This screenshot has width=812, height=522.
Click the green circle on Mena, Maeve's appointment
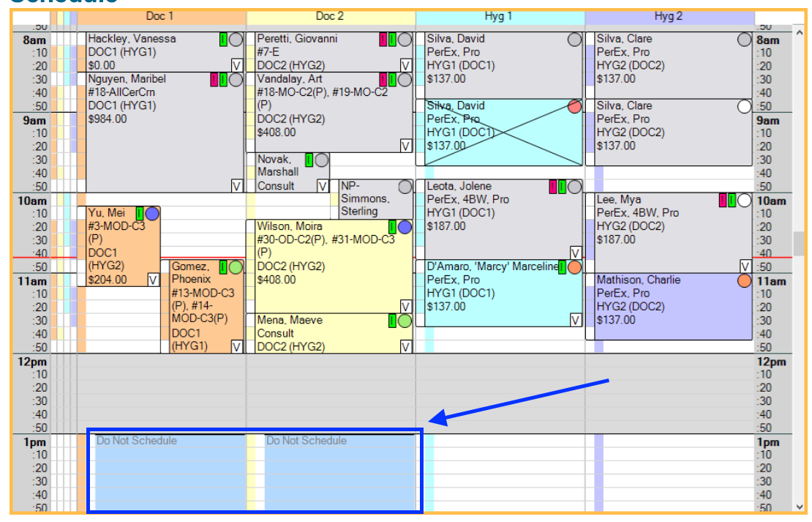click(x=405, y=321)
